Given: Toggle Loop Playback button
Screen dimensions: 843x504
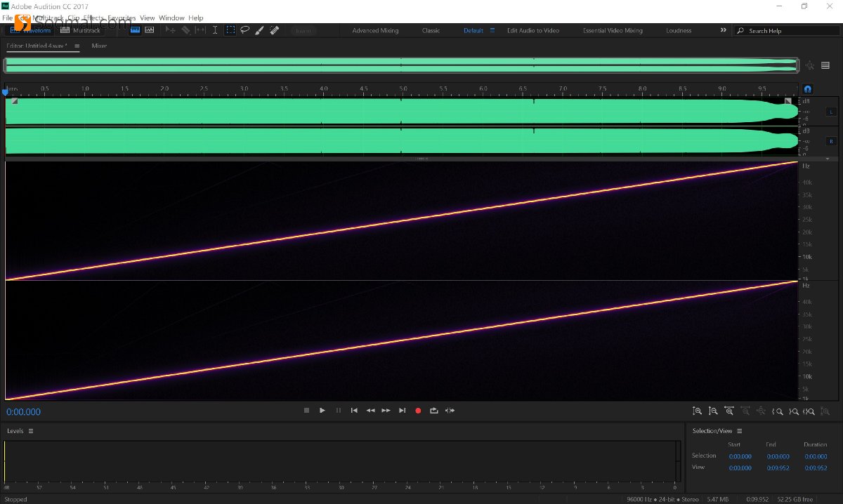Looking at the screenshot, I should point(434,411).
